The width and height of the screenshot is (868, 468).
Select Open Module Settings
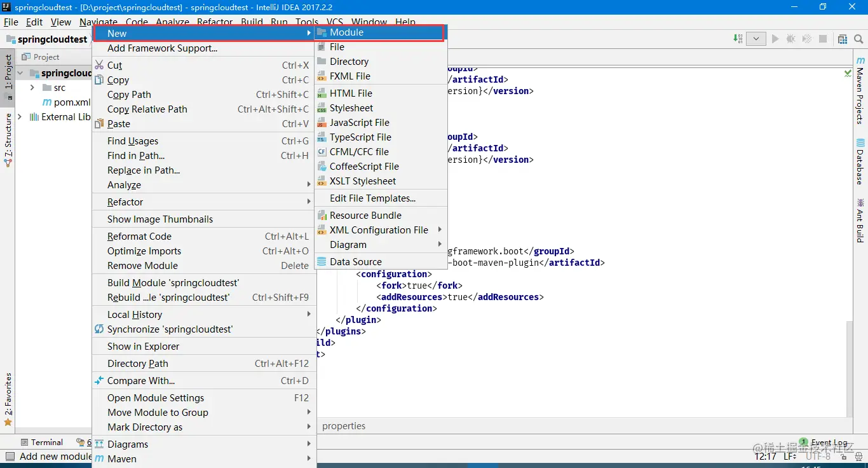tap(203, 398)
